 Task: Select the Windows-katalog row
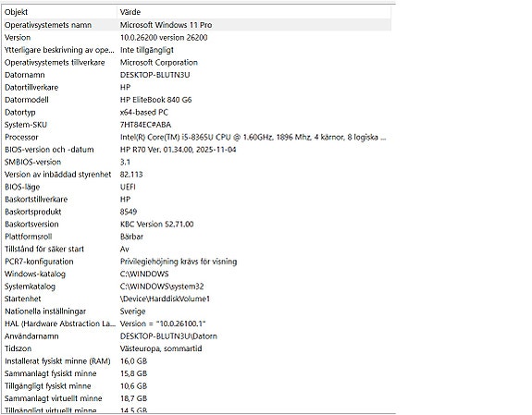pyautogui.click(x=196, y=274)
